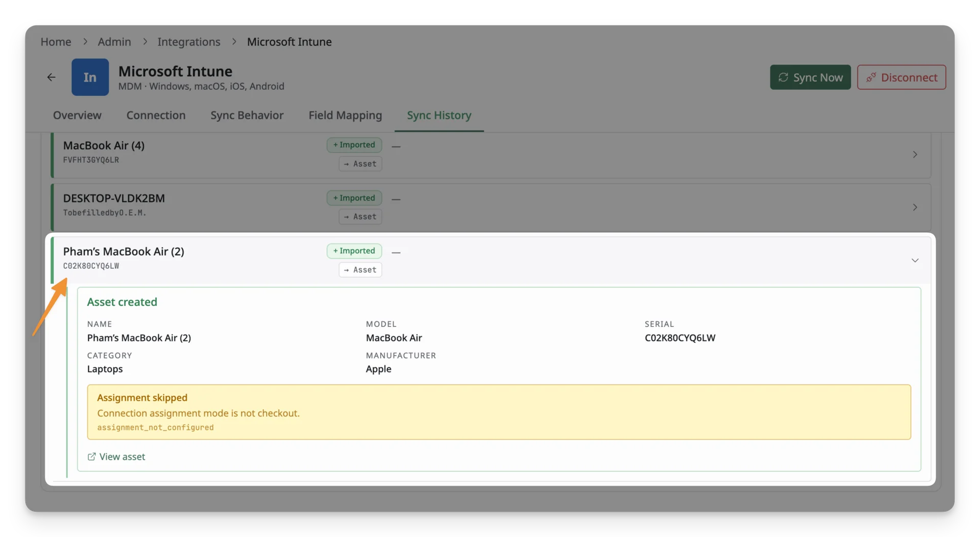The height and width of the screenshot is (537, 980).
Task: Open the Overview tab
Action: coord(77,115)
